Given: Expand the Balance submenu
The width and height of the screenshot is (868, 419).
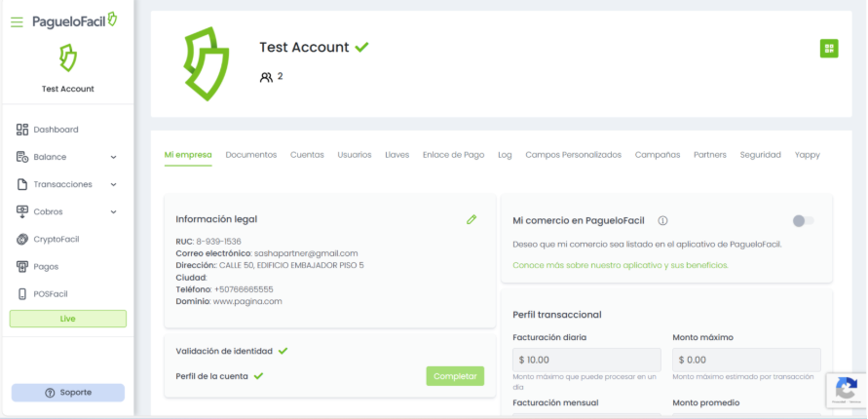Looking at the screenshot, I should click(x=113, y=157).
